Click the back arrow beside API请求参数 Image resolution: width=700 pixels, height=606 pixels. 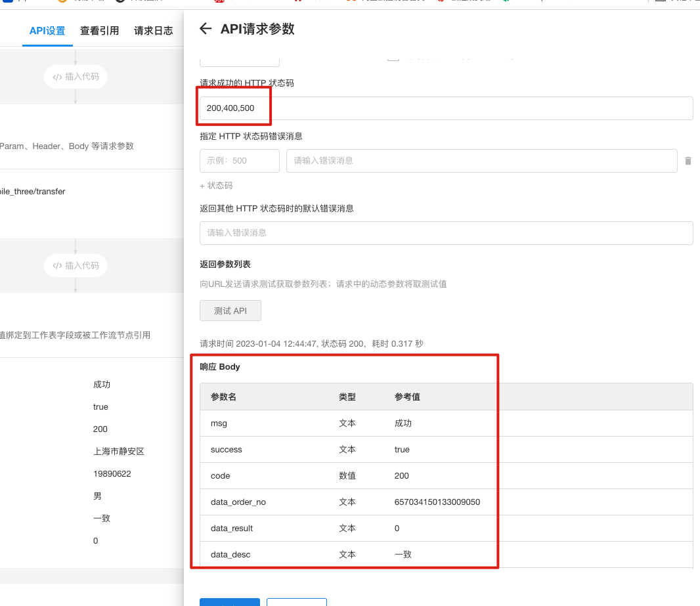[x=206, y=28]
